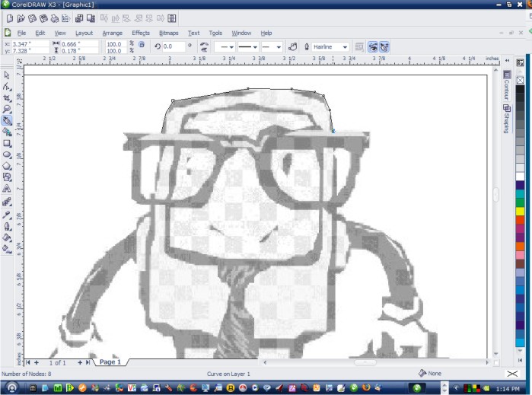This screenshot has width=532, height=395.
Task: Go to last page navigation button
Action: pos(88,362)
